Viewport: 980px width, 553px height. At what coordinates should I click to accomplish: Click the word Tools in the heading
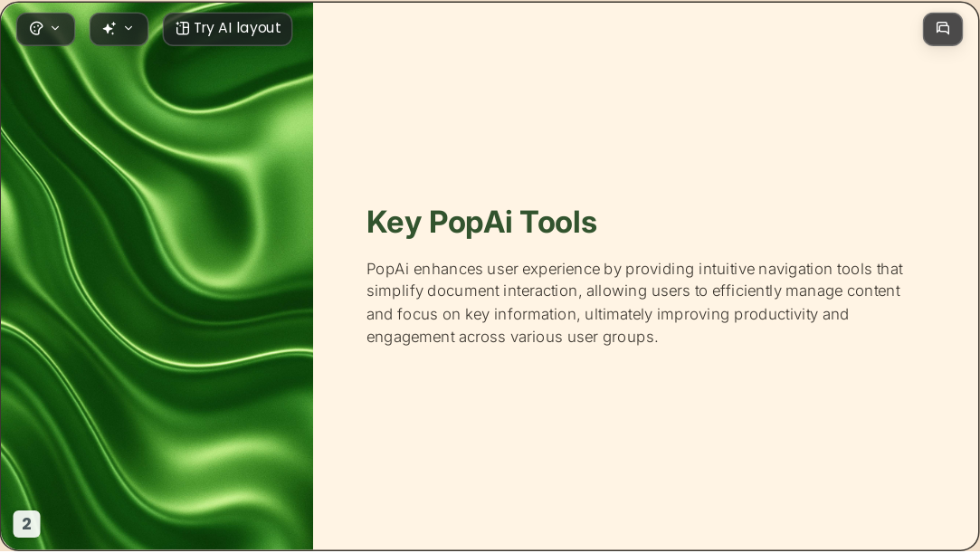pyautogui.click(x=558, y=222)
